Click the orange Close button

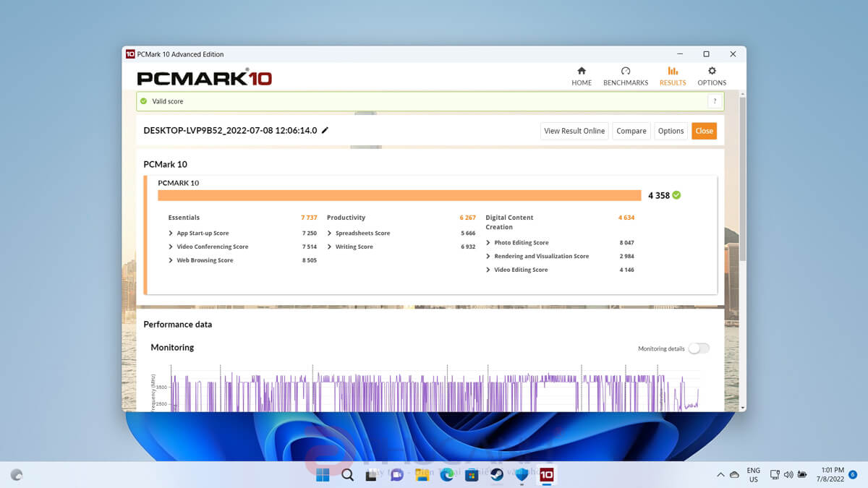coord(705,131)
